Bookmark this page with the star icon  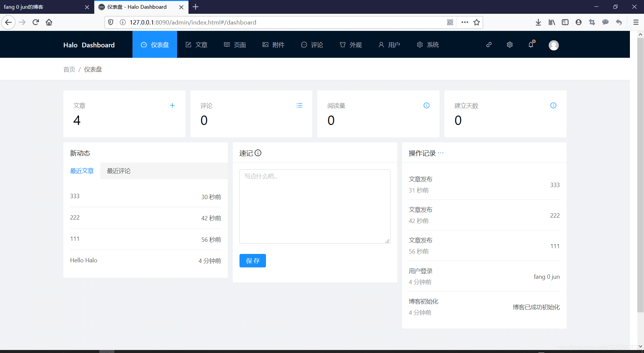pos(477,22)
